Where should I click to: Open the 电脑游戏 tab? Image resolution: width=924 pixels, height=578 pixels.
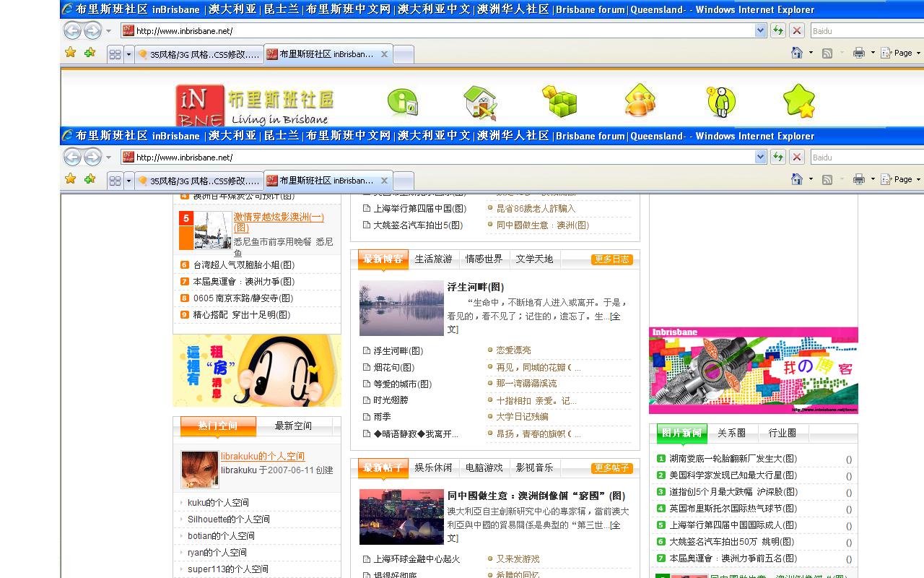(x=484, y=467)
